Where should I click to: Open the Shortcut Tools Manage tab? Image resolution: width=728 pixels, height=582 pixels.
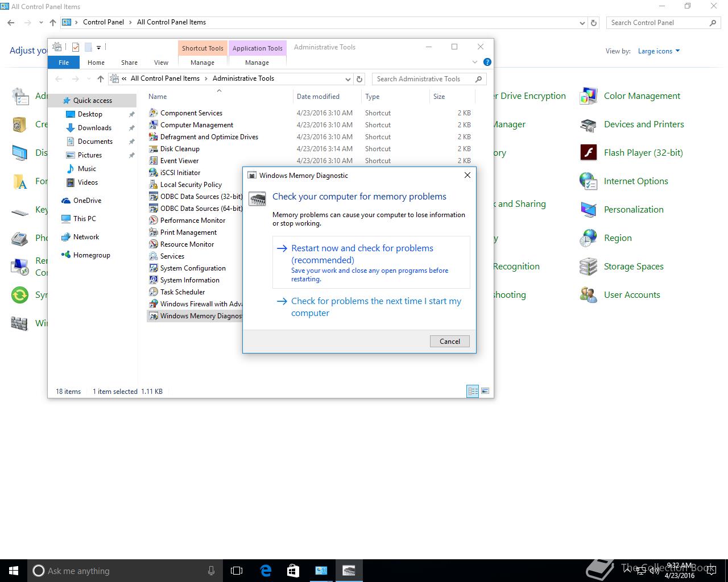(x=202, y=63)
